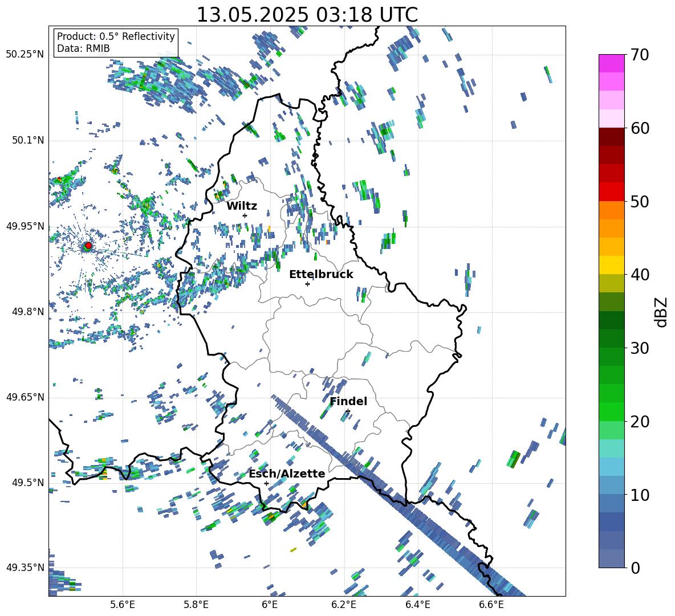This screenshot has width=675, height=616.
Task: Click the dark blue colorbar segment near 0
Action: [612, 558]
